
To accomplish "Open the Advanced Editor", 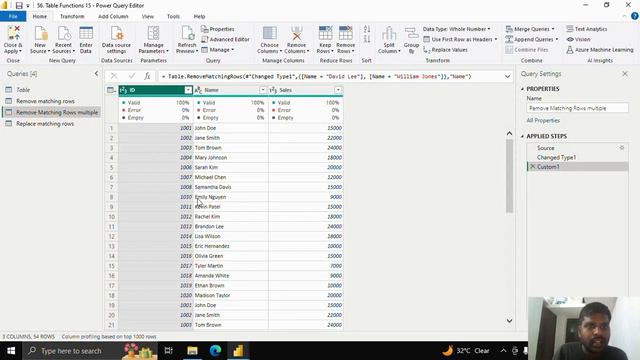I will pos(225,39).
